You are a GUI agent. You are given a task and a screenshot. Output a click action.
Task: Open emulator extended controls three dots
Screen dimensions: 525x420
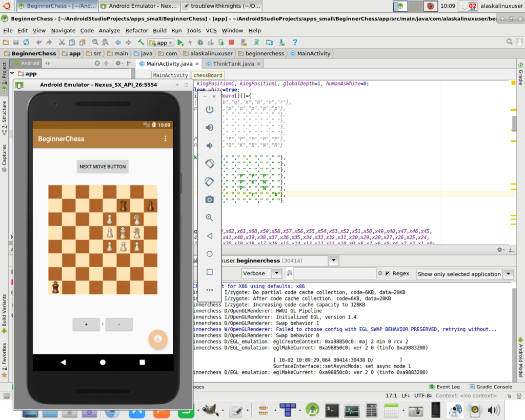(x=209, y=290)
